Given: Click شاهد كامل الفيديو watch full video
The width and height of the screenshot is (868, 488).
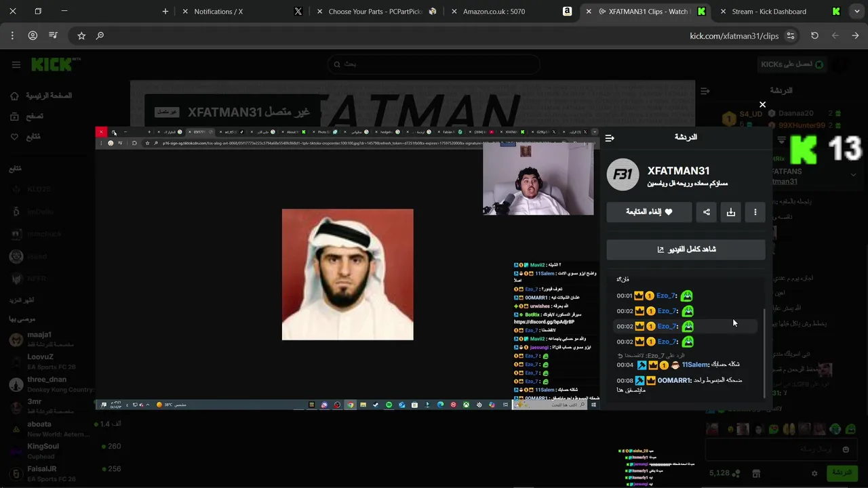Looking at the screenshot, I should click(686, 249).
